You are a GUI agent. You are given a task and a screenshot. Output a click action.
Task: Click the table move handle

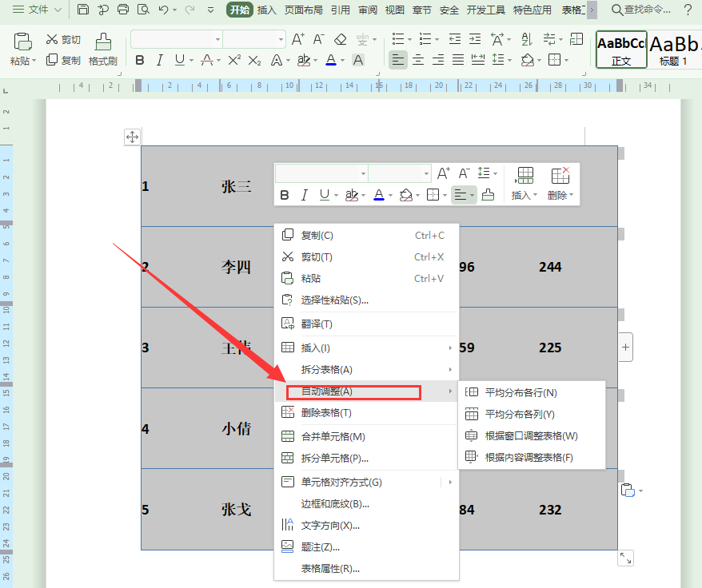pos(132,137)
